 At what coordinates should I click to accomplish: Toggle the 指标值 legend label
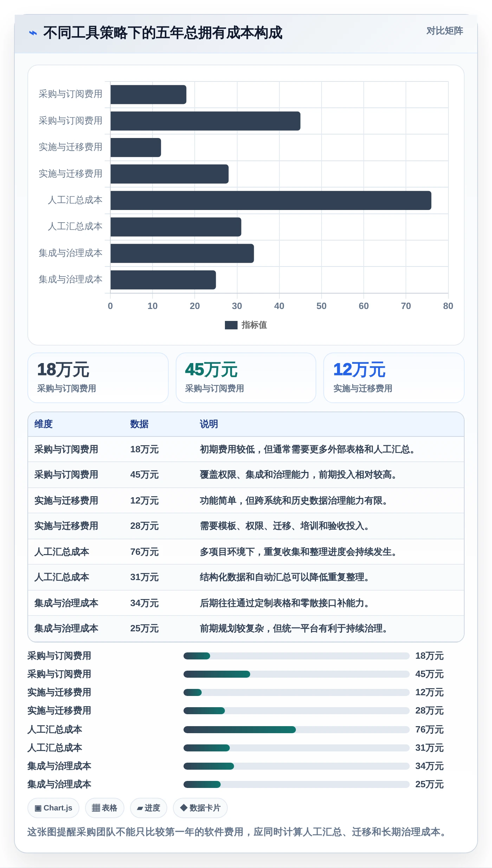coord(254,325)
